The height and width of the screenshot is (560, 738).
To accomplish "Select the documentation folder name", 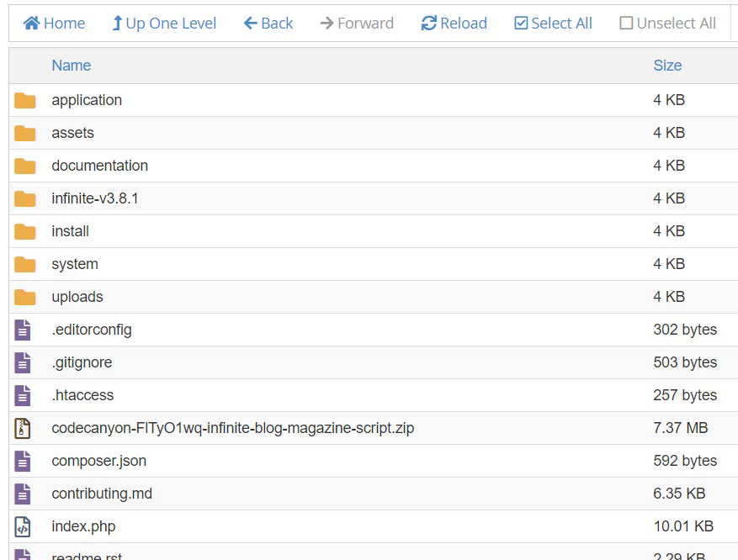I will 99,166.
